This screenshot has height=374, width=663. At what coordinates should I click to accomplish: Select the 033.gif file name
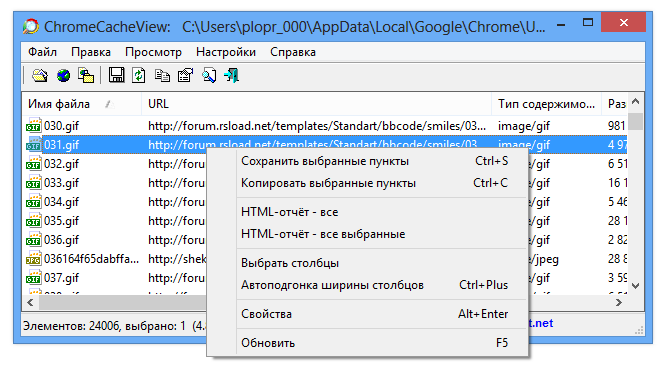[x=61, y=183]
